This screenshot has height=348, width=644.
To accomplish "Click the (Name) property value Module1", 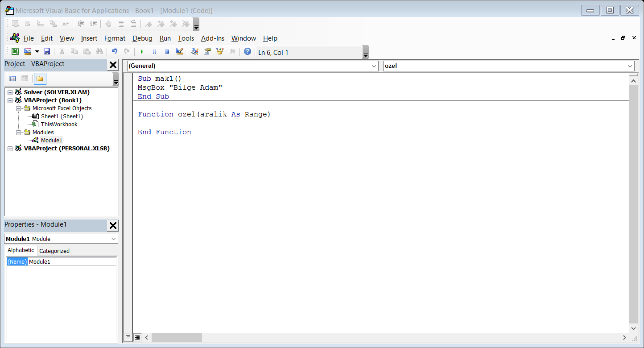I will pos(72,262).
